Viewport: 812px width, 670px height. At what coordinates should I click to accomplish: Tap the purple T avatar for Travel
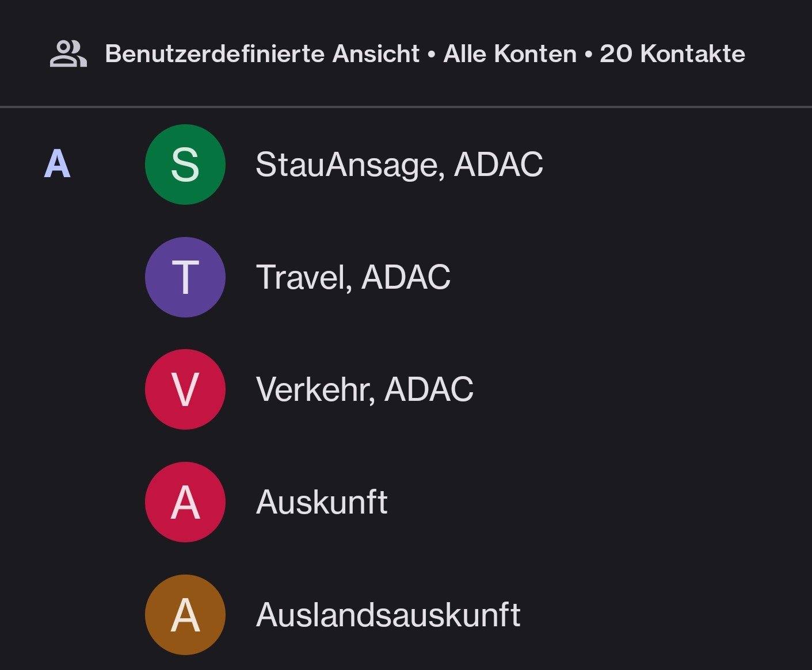185,277
